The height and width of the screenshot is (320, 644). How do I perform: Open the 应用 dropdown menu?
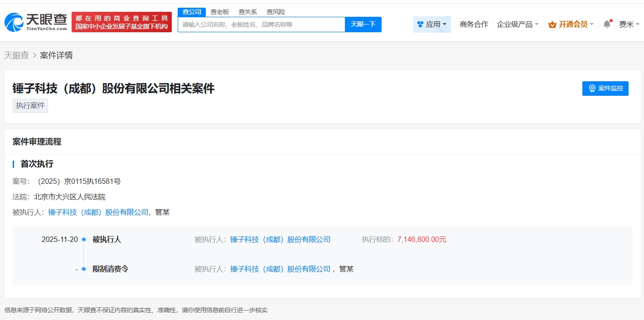pyautogui.click(x=432, y=25)
